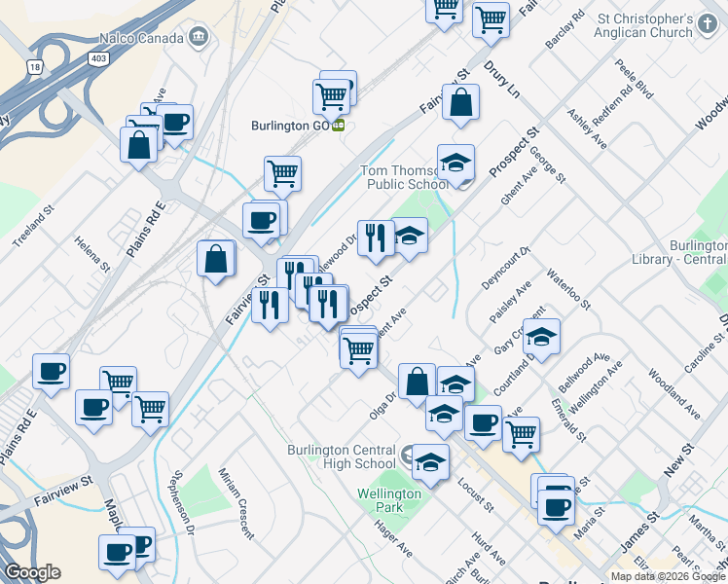Select the Ashley Ave street label
The width and height of the screenshot is (728, 584).
[x=587, y=129]
